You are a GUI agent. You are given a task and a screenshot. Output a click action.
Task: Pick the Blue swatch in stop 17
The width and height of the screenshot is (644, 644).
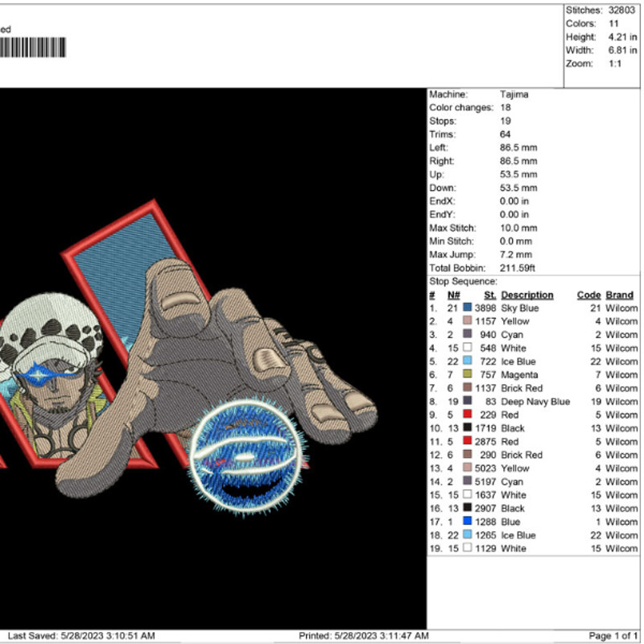tap(468, 522)
